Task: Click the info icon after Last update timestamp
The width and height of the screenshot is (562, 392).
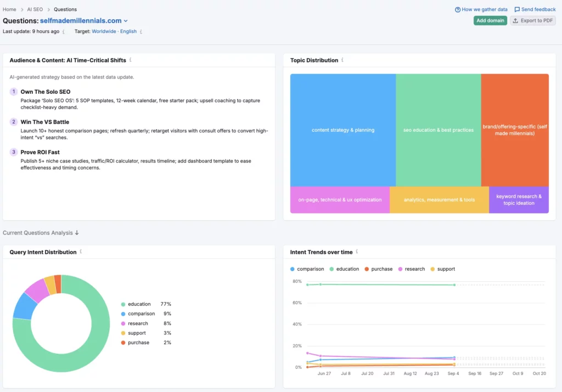Action: click(x=64, y=31)
